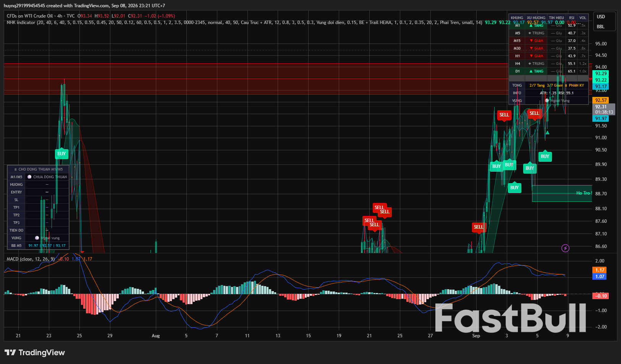Click the green 93.29 price axis label
The width and height of the screenshot is (621, 364).
coord(601,74)
